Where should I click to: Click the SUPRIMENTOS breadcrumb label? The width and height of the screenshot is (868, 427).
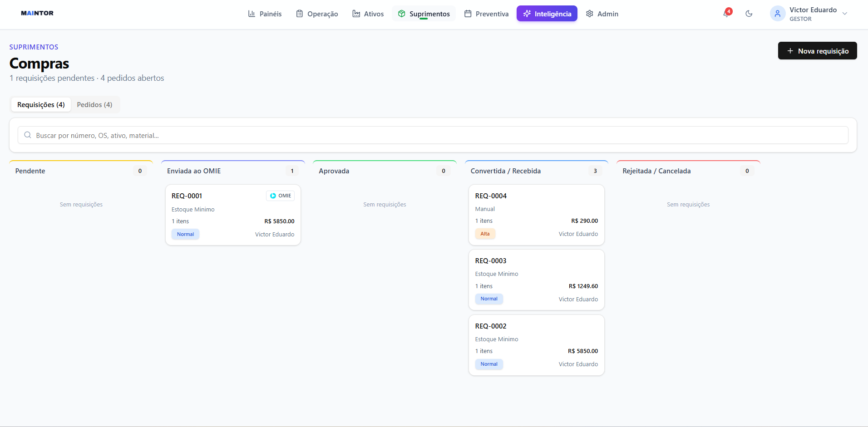click(34, 47)
